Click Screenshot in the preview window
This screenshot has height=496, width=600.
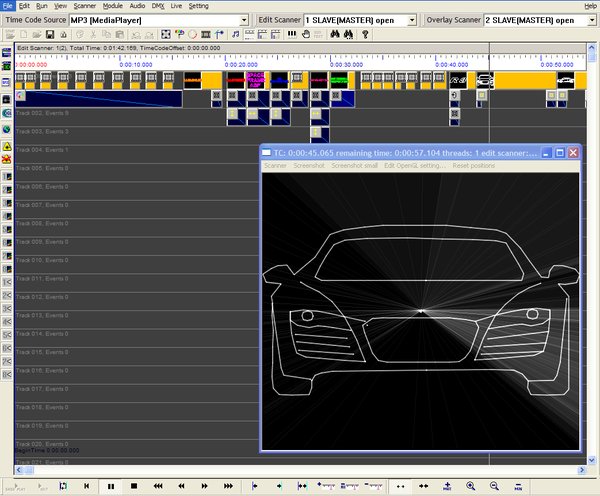[309, 165]
